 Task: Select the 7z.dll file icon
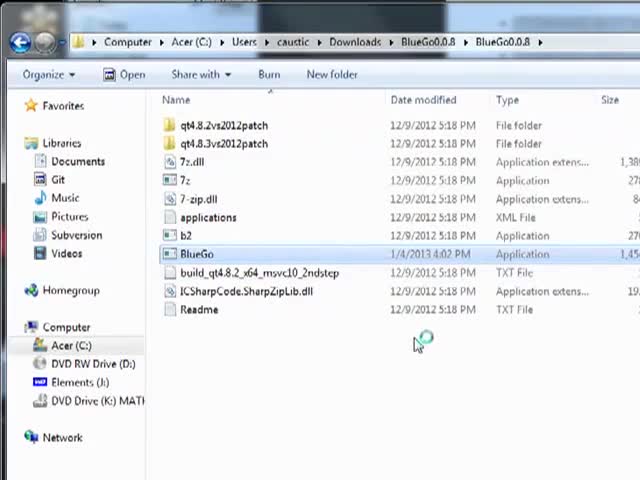[170, 162]
